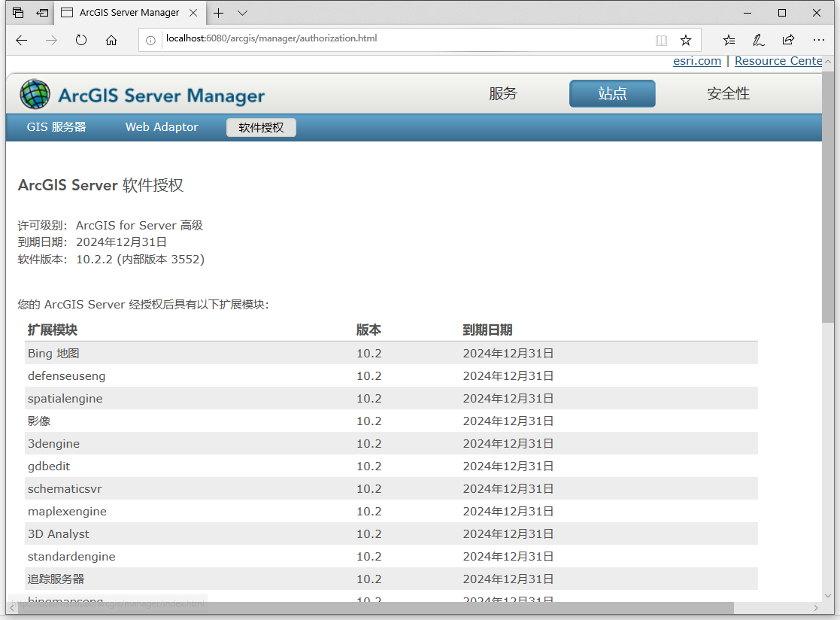Click the 许可级别 ArcGIS for Server 高级 line

111,225
